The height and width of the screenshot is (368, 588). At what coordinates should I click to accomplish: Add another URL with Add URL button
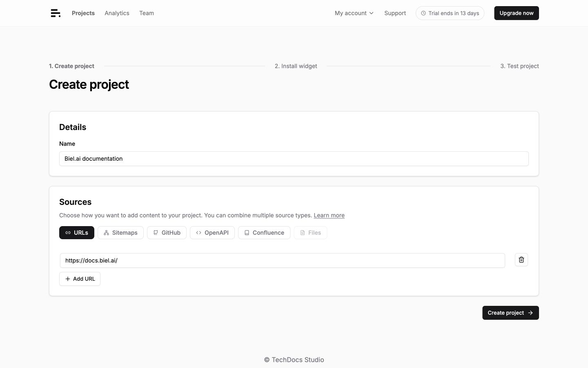[x=80, y=279]
